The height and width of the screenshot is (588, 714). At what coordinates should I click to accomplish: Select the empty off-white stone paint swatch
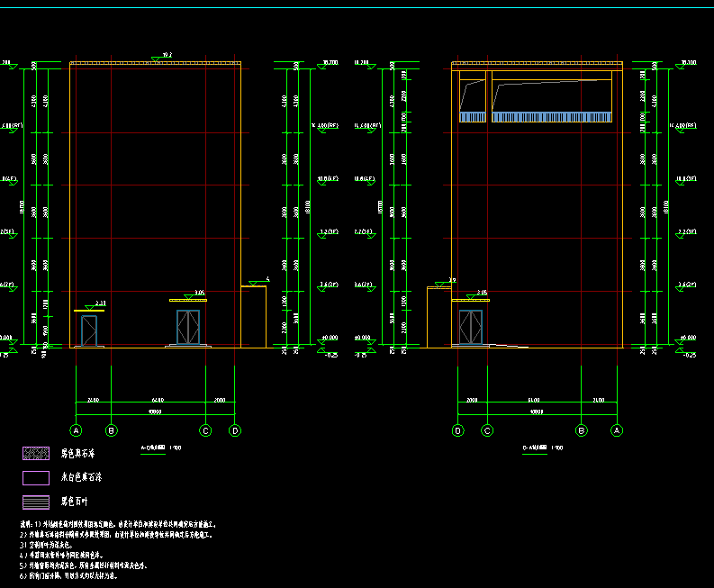(x=35, y=478)
